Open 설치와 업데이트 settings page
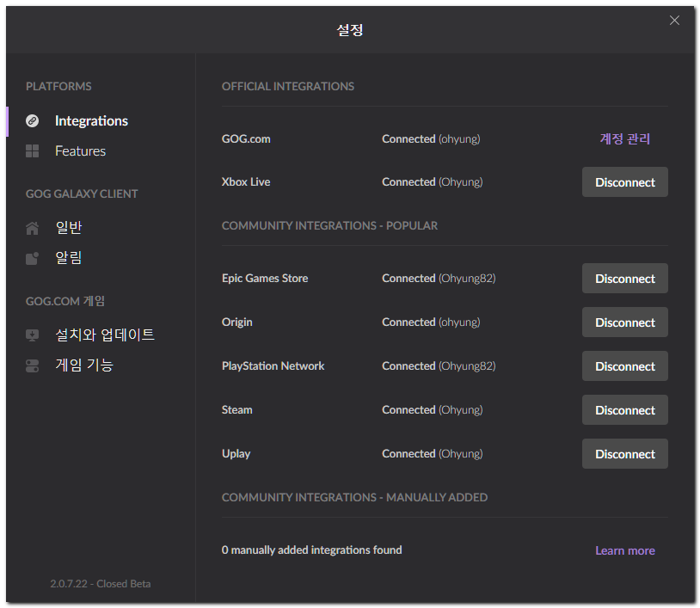The image size is (700, 608). (x=104, y=335)
